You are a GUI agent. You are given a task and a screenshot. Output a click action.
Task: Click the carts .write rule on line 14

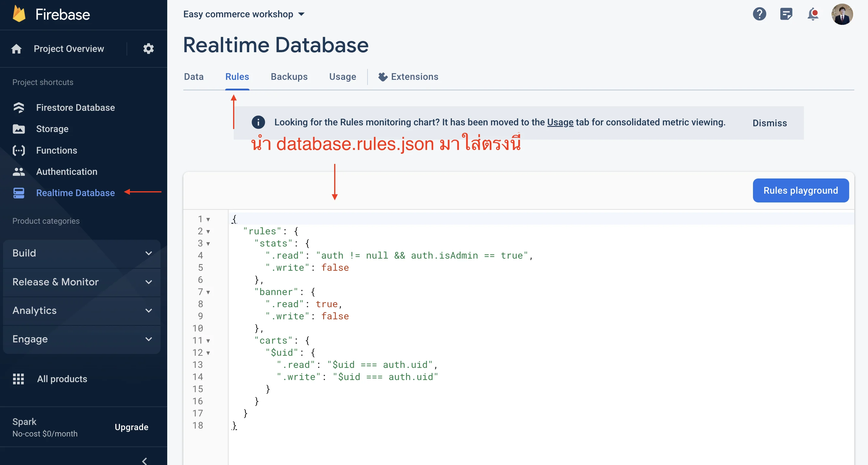point(357,377)
